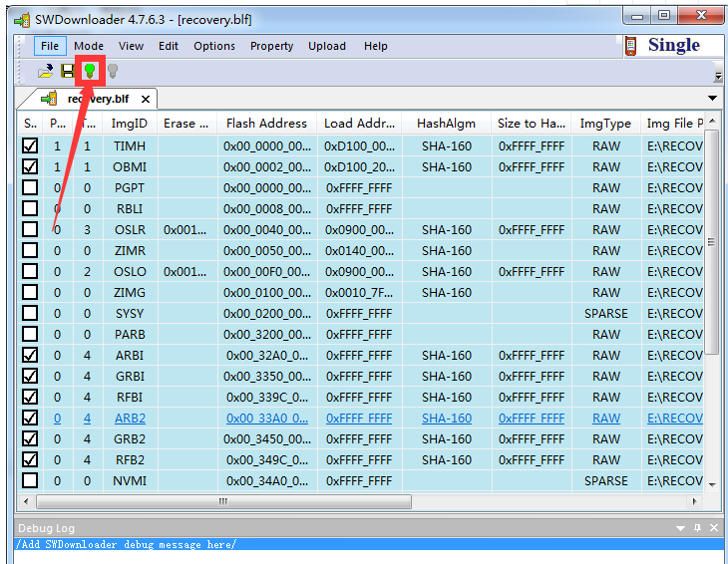Sort by HashAlgm column header

[446, 124]
